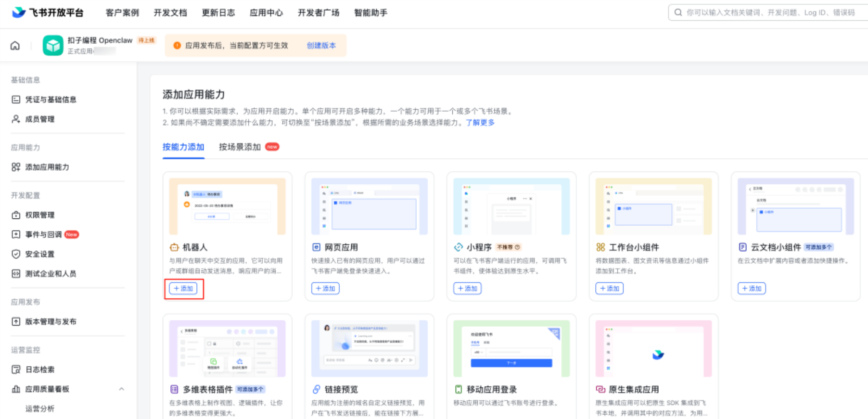This screenshot has height=419, width=868.
Task: Click the info icon beside 不推荐
Action: tap(517, 247)
